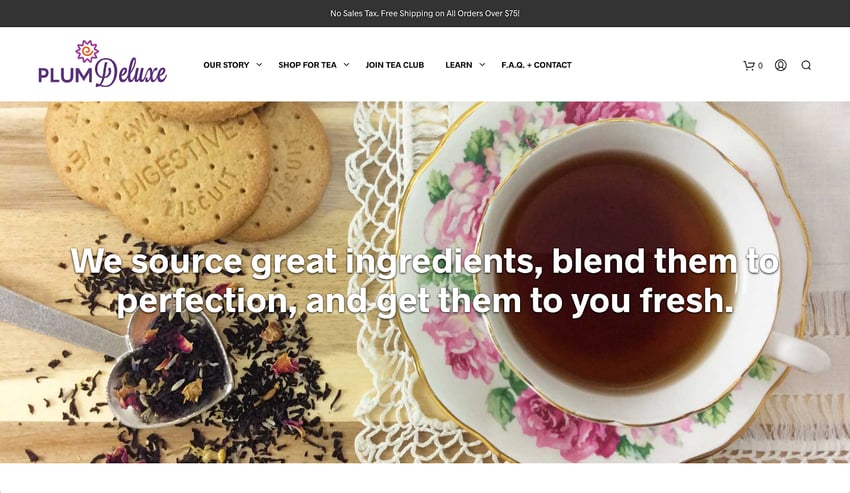Screen dimensions: 850x493
Task: Click the cart item count number
Action: click(761, 66)
